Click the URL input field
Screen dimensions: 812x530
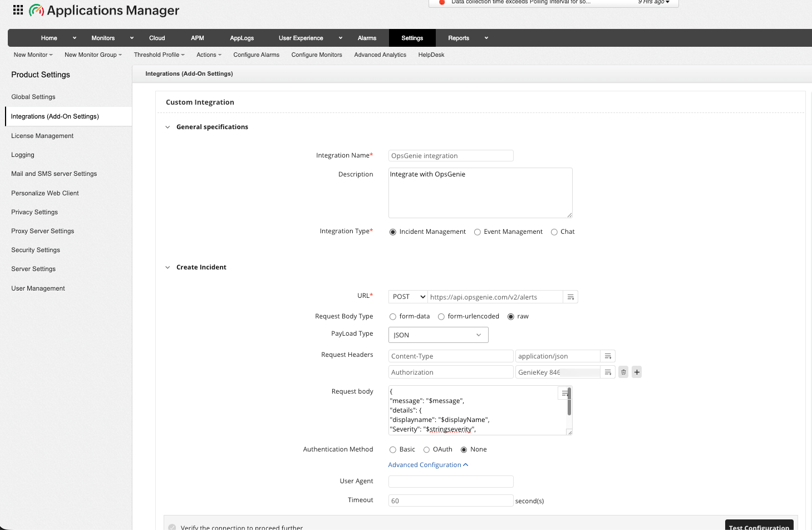point(495,297)
